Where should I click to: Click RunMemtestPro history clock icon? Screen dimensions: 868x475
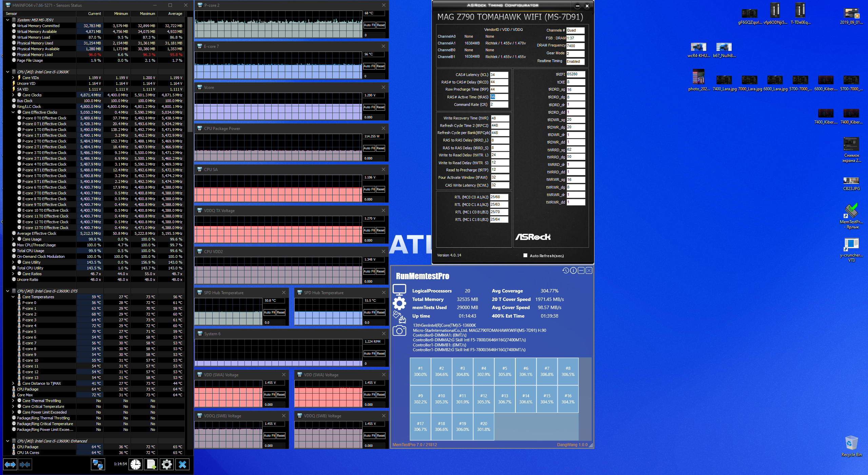tap(565, 270)
